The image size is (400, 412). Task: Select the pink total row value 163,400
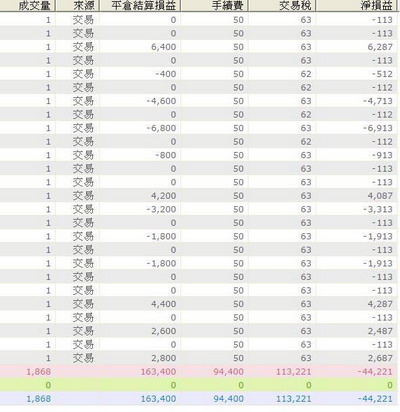[158, 372]
